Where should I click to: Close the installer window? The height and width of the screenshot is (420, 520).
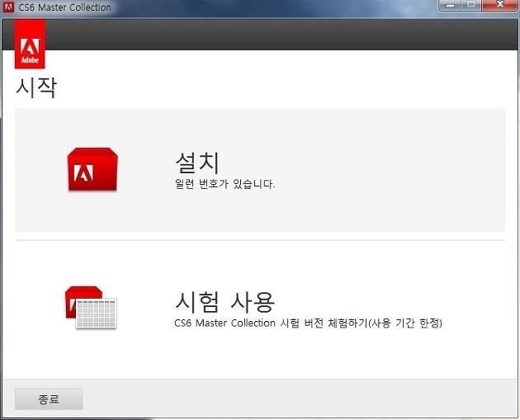click(x=499, y=5)
